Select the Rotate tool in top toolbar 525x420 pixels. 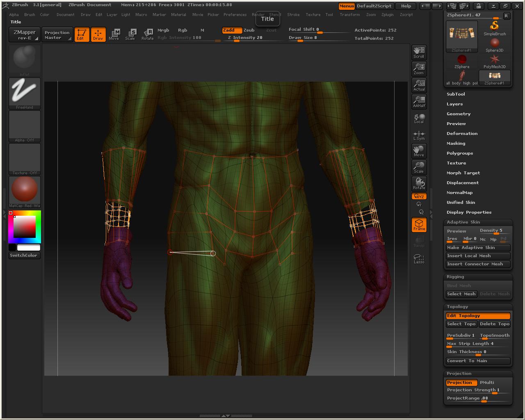tap(147, 34)
